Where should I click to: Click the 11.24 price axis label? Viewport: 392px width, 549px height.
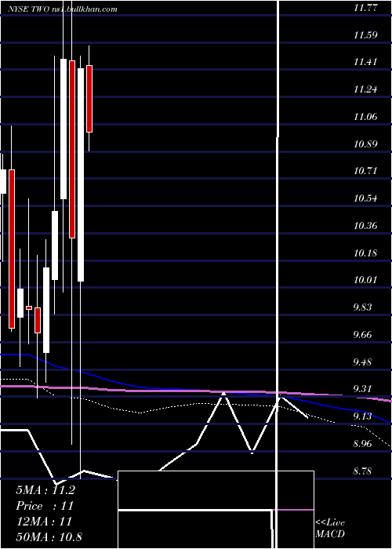[366, 89]
